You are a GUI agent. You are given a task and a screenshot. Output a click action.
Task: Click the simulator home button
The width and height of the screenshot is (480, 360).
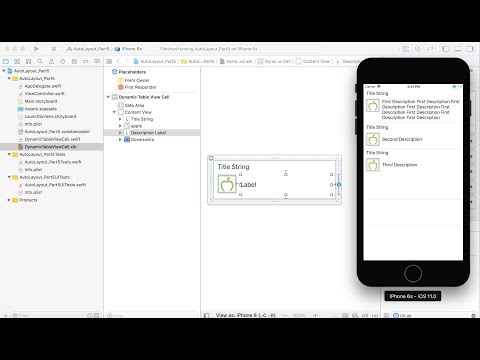(x=413, y=273)
